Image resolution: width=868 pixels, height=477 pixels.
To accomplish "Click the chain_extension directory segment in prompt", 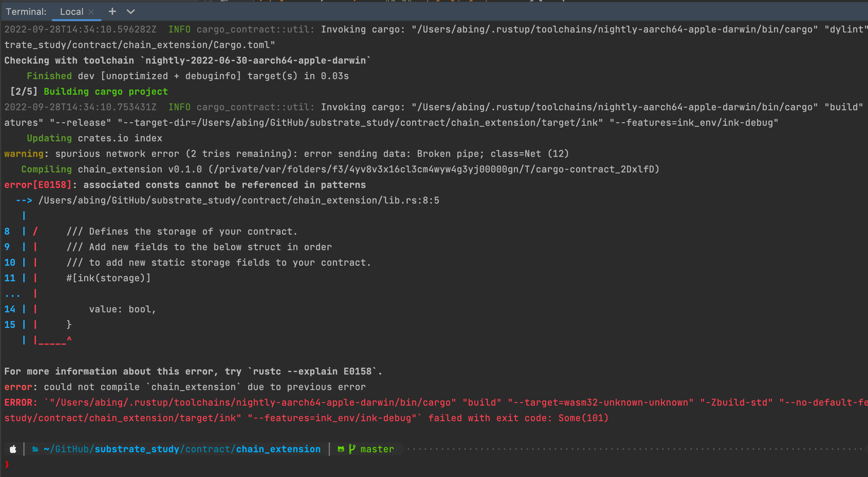I will 278,449.
